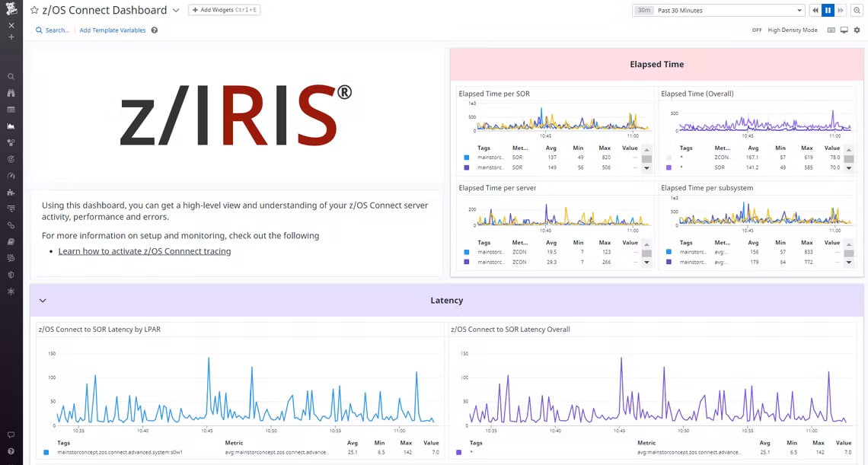Image resolution: width=868 pixels, height=465 pixels.
Task: Navigate to Events via the calendar sidebar item
Action: click(x=11, y=110)
